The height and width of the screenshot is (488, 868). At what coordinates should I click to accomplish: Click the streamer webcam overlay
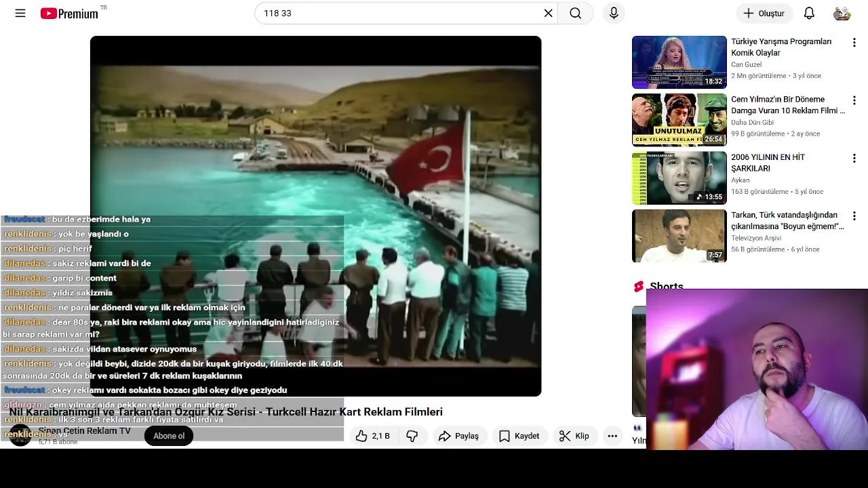point(757,369)
